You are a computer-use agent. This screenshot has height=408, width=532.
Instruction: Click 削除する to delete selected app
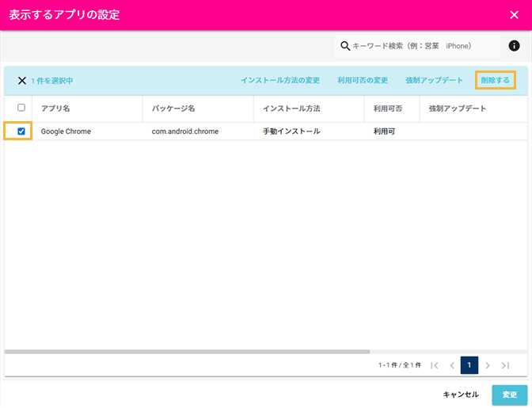pos(496,80)
